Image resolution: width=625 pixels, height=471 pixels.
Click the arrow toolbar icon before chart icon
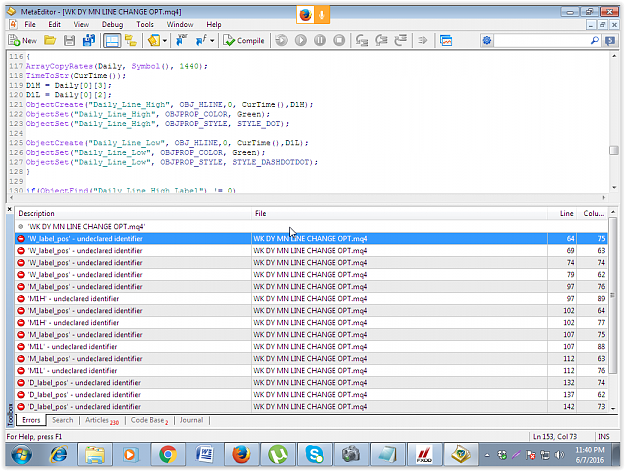coord(423,40)
